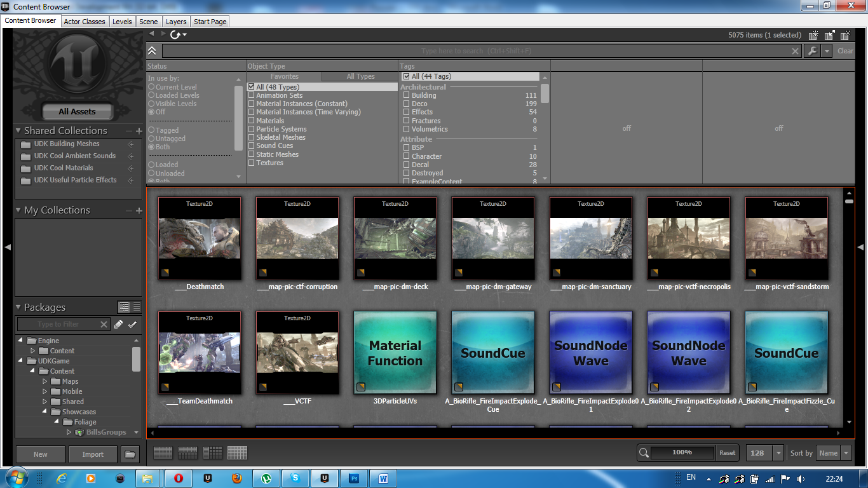Collapse the My Collections section
Image resolution: width=868 pixels, height=488 pixels.
[x=18, y=210]
